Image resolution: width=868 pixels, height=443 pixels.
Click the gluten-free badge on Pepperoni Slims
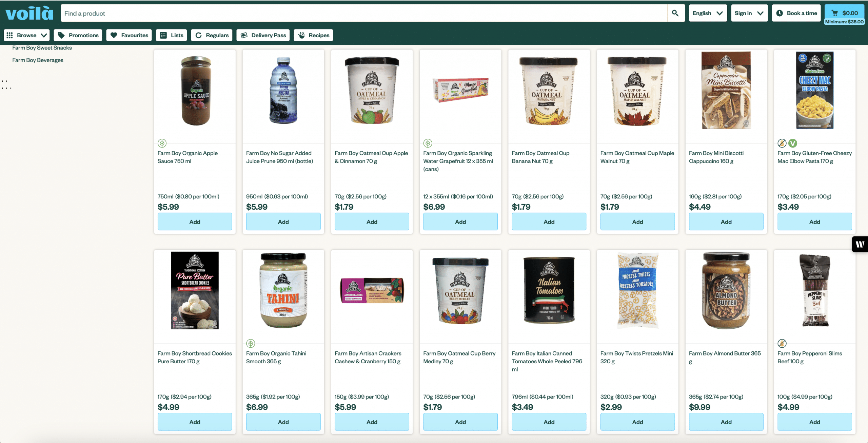pyautogui.click(x=782, y=343)
